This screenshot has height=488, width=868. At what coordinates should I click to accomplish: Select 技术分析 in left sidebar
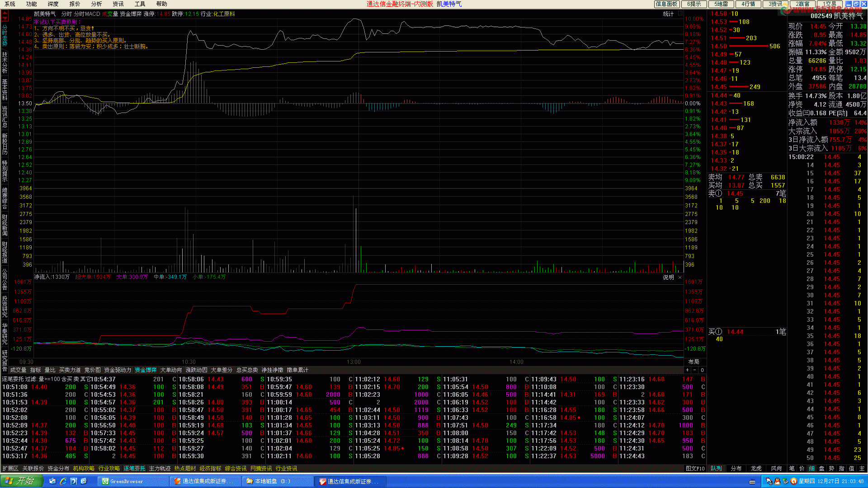point(5,62)
